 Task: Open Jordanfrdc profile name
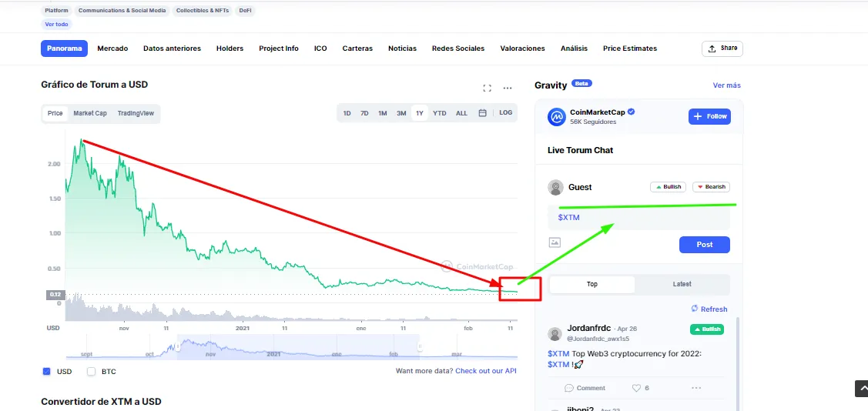tap(589, 328)
